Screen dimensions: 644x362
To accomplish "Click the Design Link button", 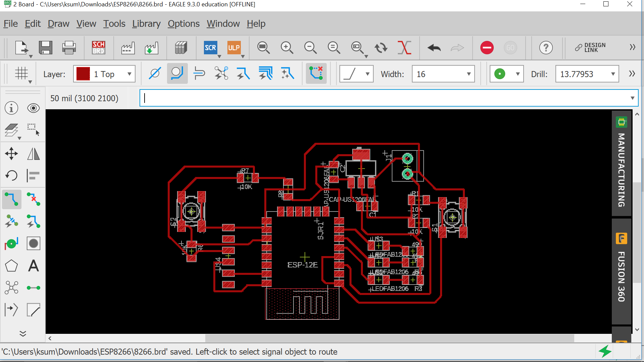I will [x=590, y=48].
